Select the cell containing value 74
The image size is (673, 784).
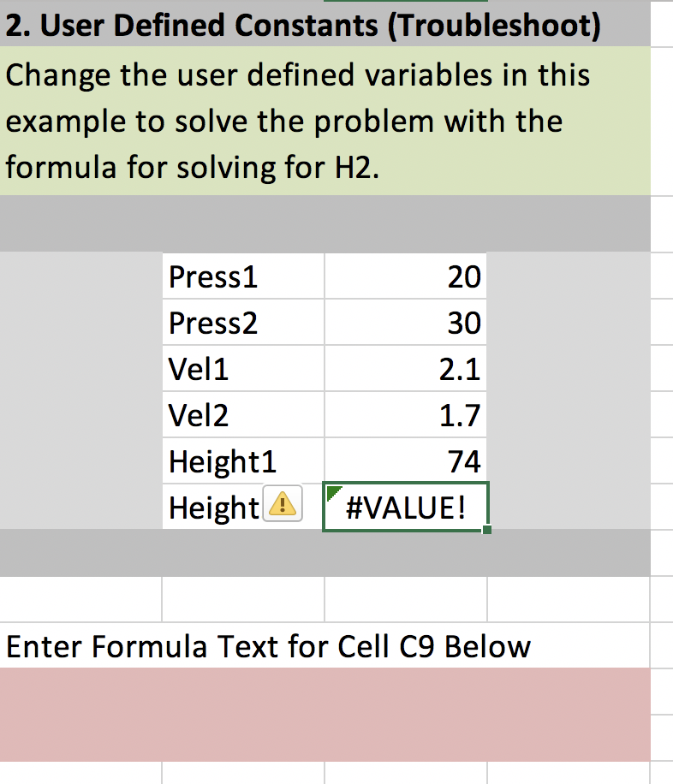405,461
